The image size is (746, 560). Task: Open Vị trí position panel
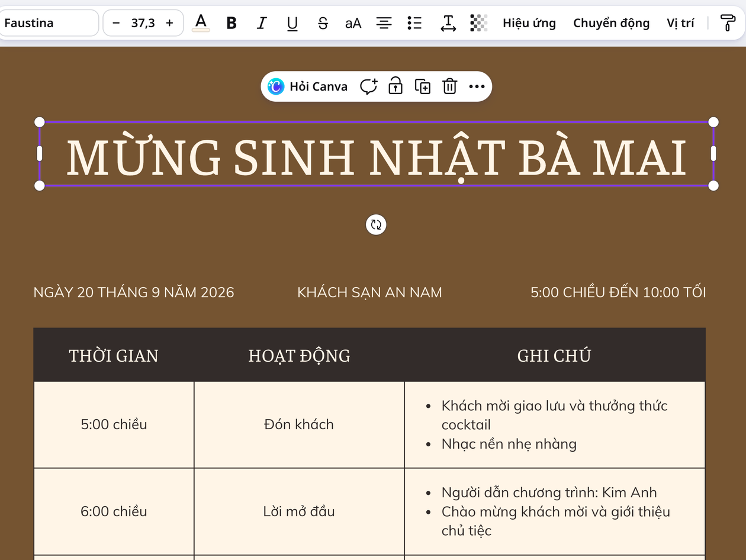[680, 23]
